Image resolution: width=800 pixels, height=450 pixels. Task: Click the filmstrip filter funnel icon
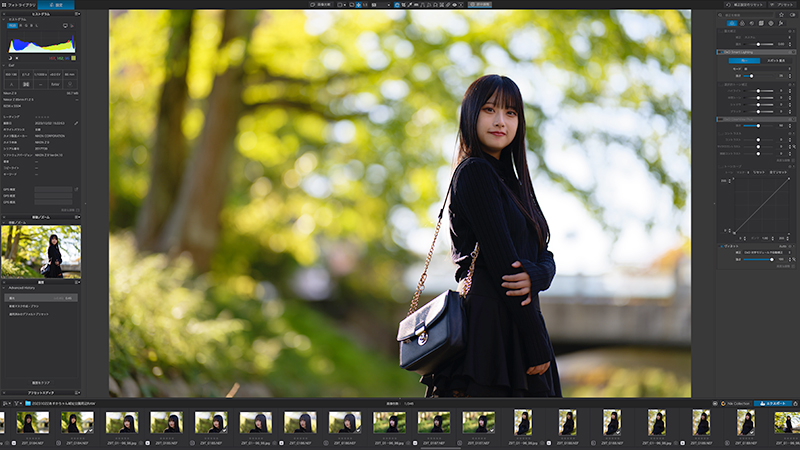(x=16, y=403)
